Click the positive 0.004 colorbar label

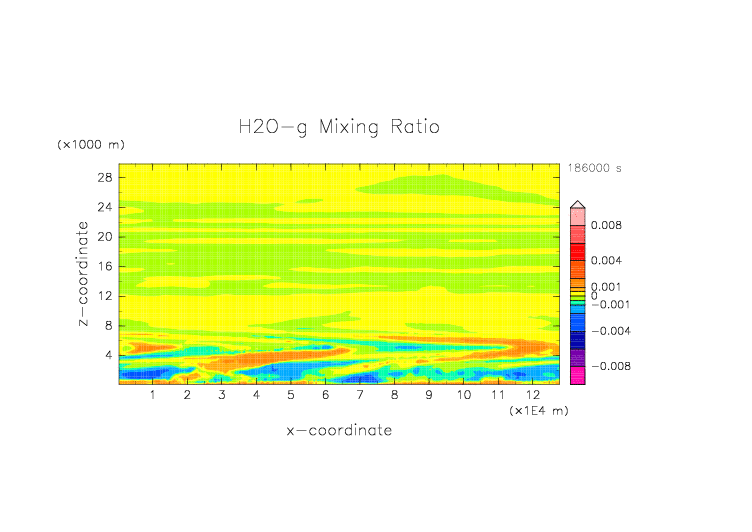coord(606,260)
